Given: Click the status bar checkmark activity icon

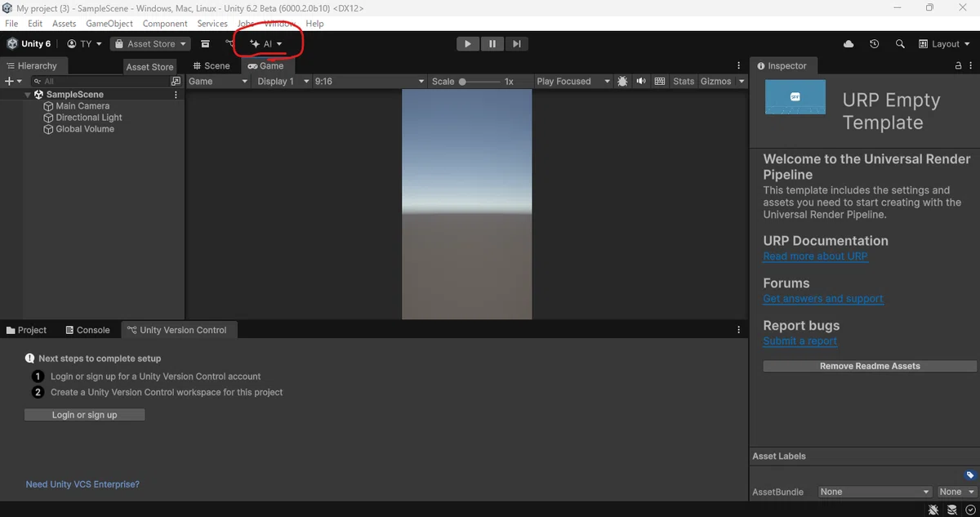Looking at the screenshot, I should coord(970,510).
